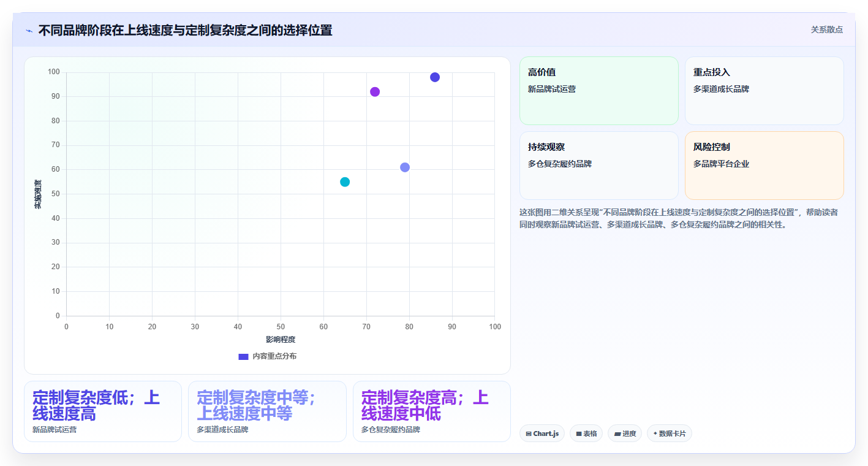Open the 持续观察 quadrant card

point(599,166)
